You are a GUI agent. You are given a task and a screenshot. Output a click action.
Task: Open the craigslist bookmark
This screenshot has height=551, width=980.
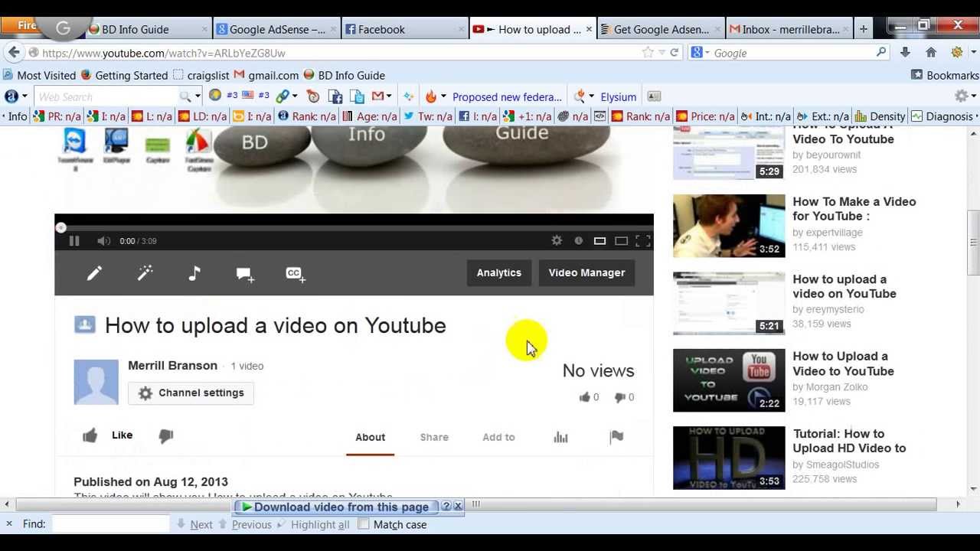click(x=201, y=75)
